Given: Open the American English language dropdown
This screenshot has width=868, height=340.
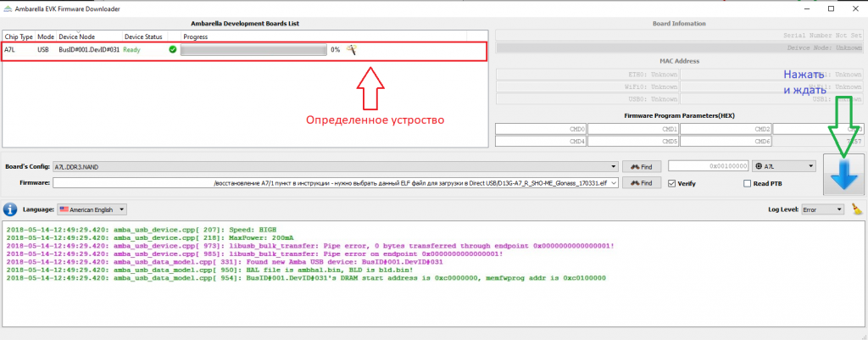Looking at the screenshot, I should click(123, 209).
